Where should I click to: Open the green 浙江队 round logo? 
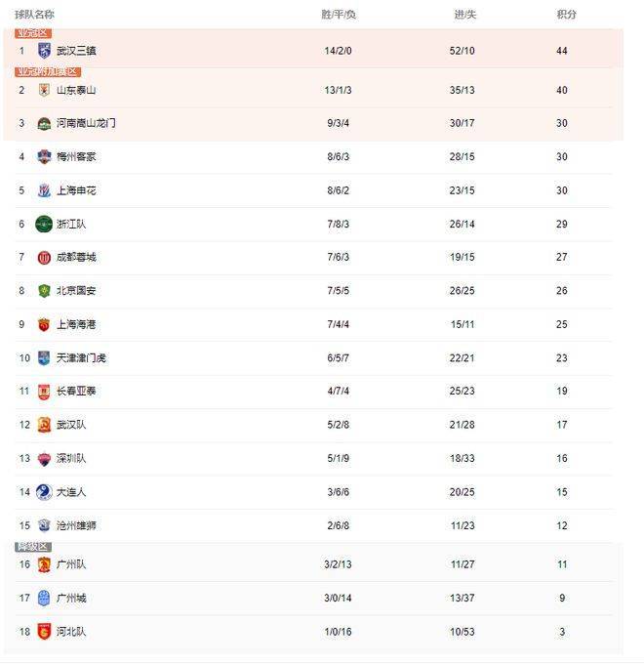(x=44, y=224)
